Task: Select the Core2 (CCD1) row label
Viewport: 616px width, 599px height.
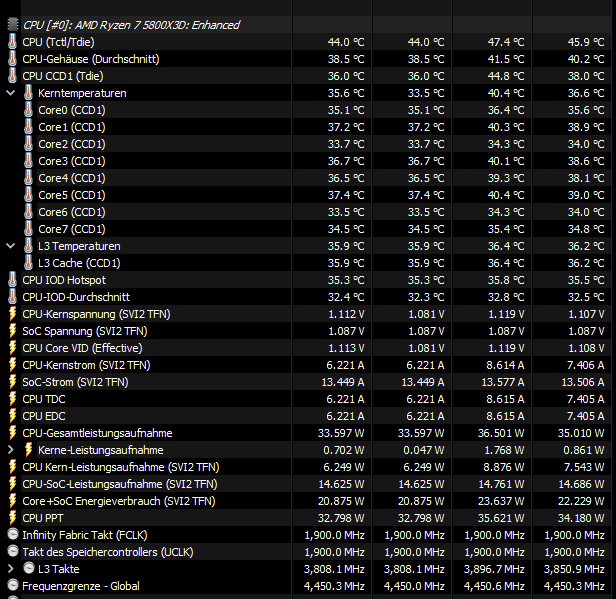Action: 72,144
